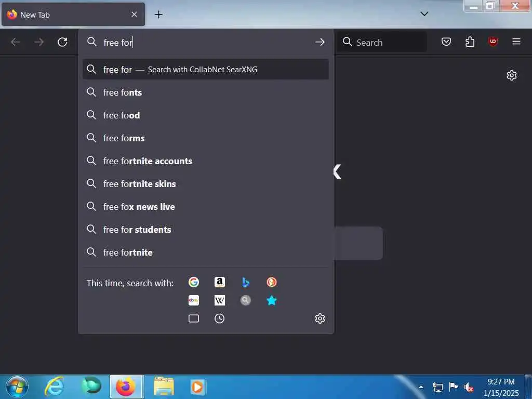The image size is (532, 399).
Task: Expand the list all tabs chevron
Action: pos(424,14)
